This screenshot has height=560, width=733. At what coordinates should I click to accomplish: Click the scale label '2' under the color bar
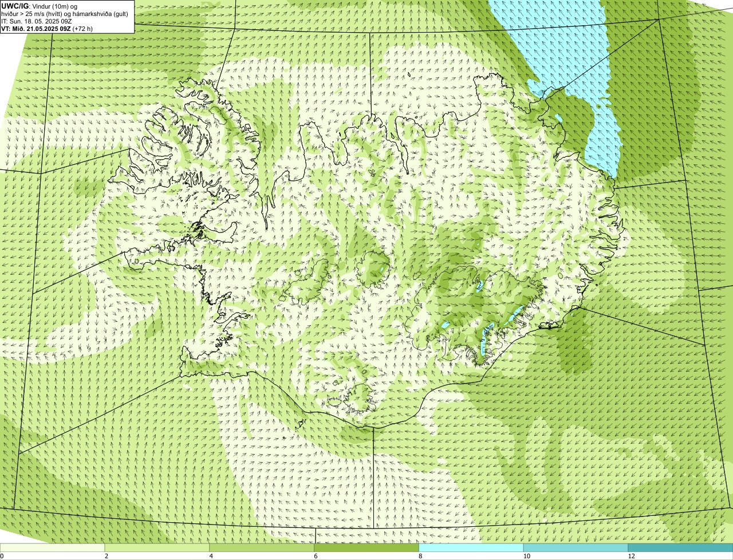(x=107, y=556)
